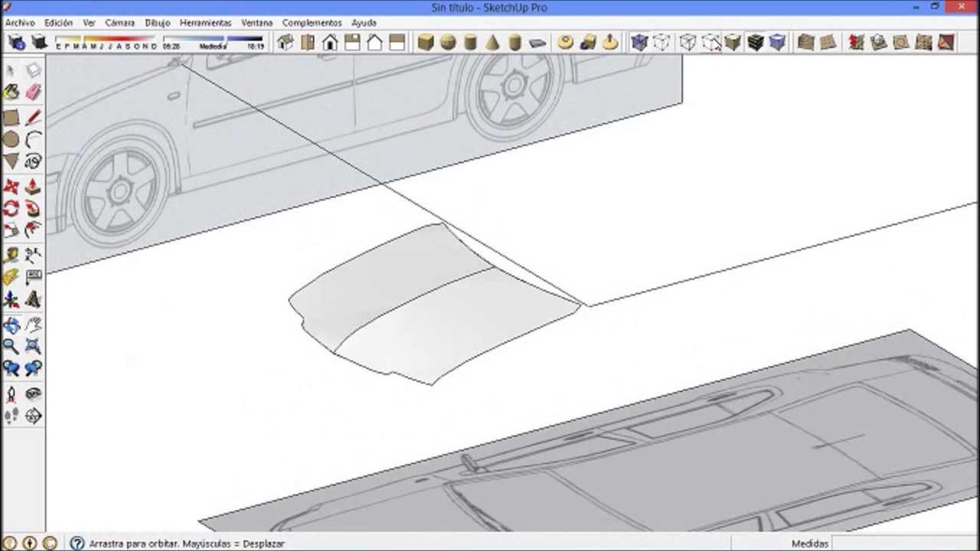This screenshot has height=551, width=980.
Task: Activate the Circle tool
Action: tap(11, 139)
